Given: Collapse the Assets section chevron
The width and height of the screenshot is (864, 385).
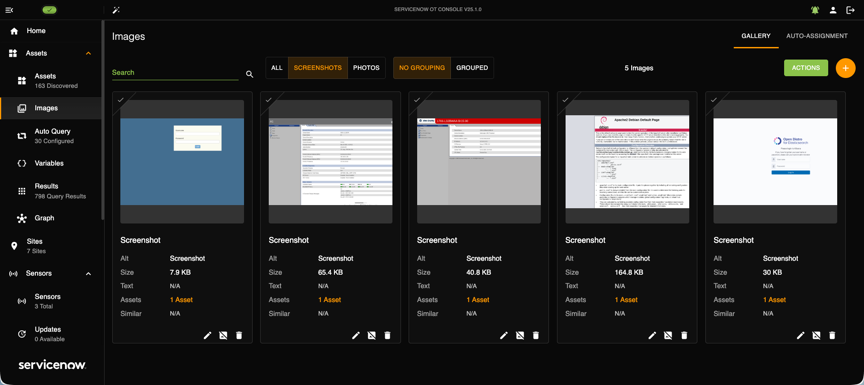Looking at the screenshot, I should pyautogui.click(x=88, y=53).
